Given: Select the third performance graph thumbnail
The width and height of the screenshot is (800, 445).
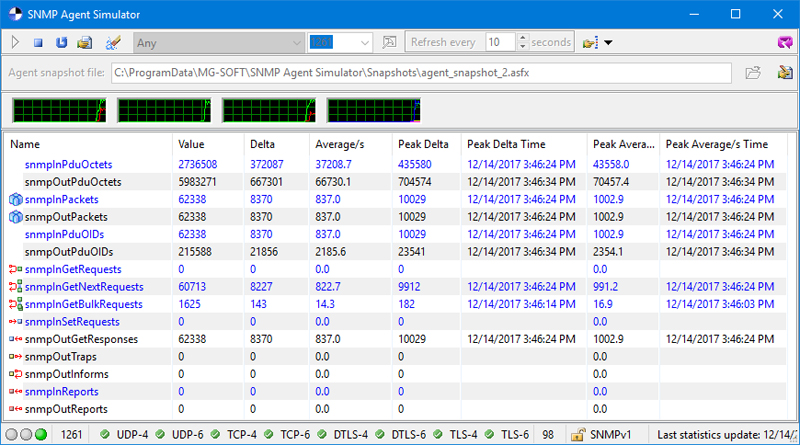Looking at the screenshot, I should pyautogui.click(x=269, y=110).
